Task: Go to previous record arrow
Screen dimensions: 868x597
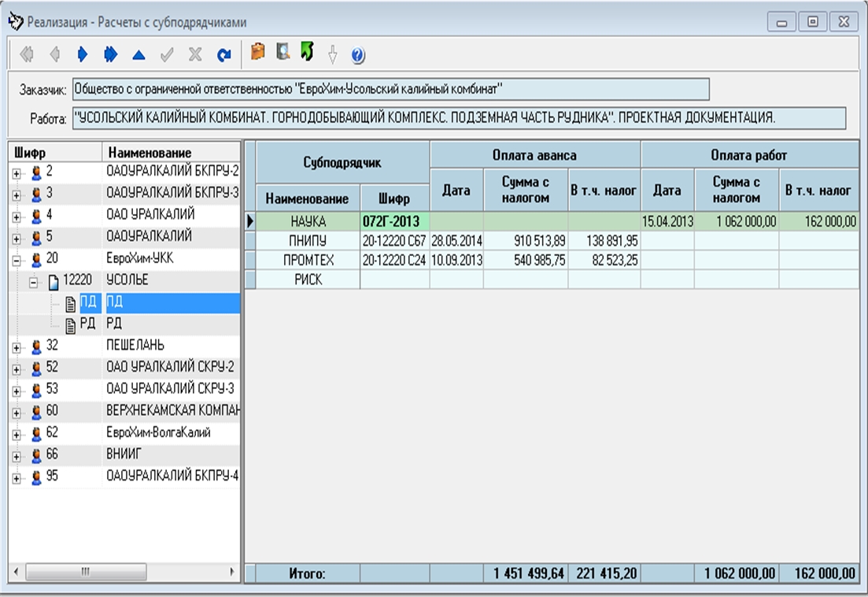Action: point(54,54)
